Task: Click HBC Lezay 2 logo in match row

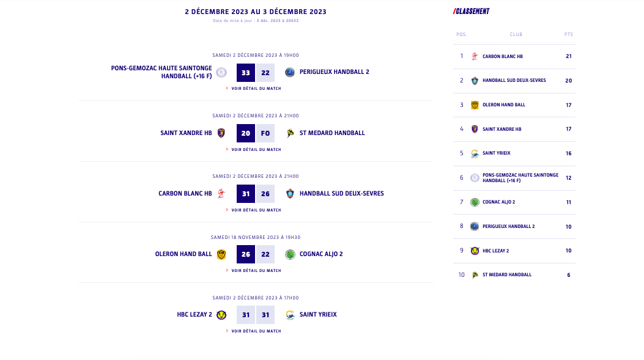Action: click(221, 315)
